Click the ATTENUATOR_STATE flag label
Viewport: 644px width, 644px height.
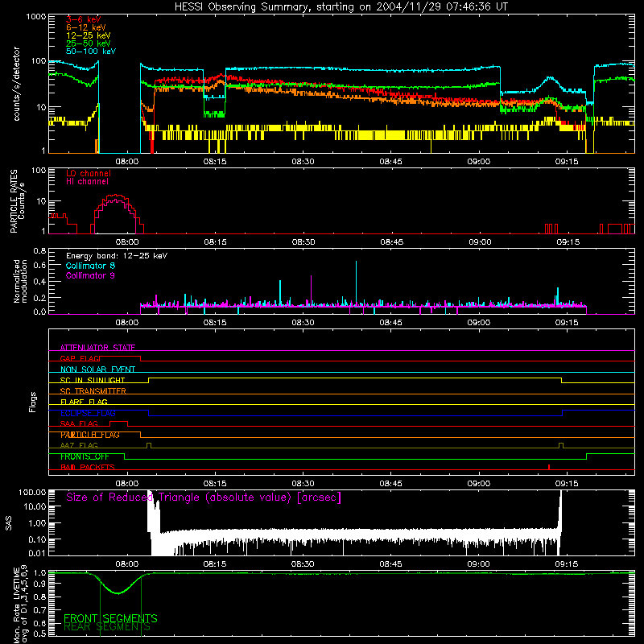click(97, 348)
